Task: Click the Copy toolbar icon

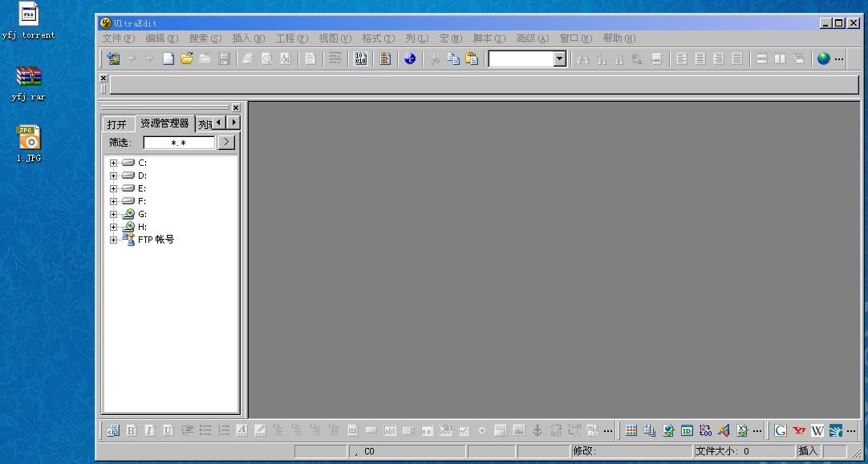Action: click(x=453, y=58)
